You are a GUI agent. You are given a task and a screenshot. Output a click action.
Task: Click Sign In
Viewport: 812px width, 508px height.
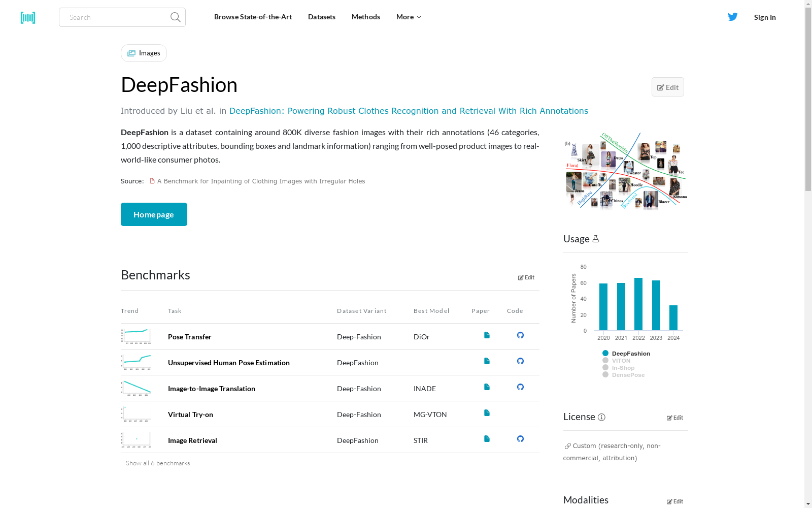click(765, 17)
